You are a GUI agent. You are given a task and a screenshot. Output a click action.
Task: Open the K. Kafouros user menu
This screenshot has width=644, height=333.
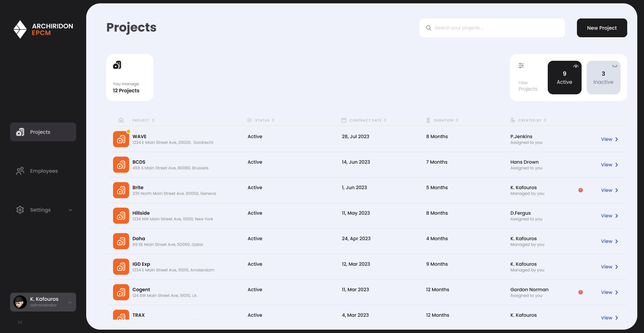coord(43,302)
